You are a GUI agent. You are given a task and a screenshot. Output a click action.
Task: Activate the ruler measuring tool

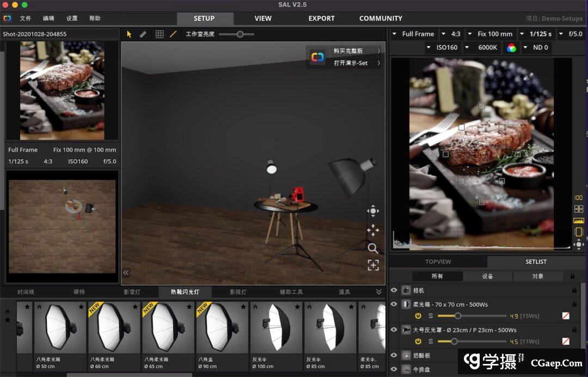pyautogui.click(x=143, y=34)
